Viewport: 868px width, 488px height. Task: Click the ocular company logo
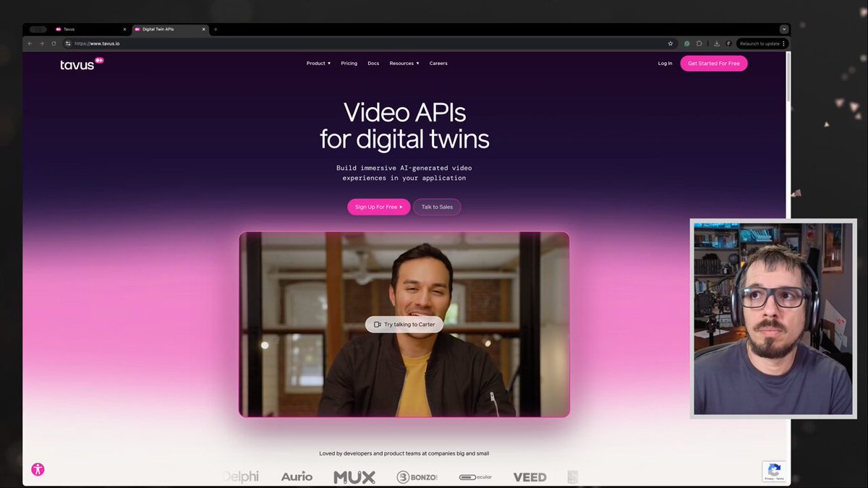point(475,477)
